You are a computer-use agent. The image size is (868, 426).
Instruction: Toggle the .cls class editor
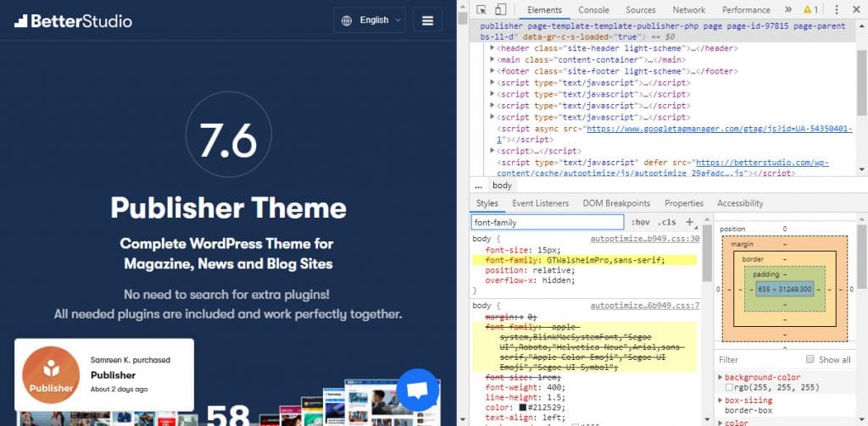(667, 222)
